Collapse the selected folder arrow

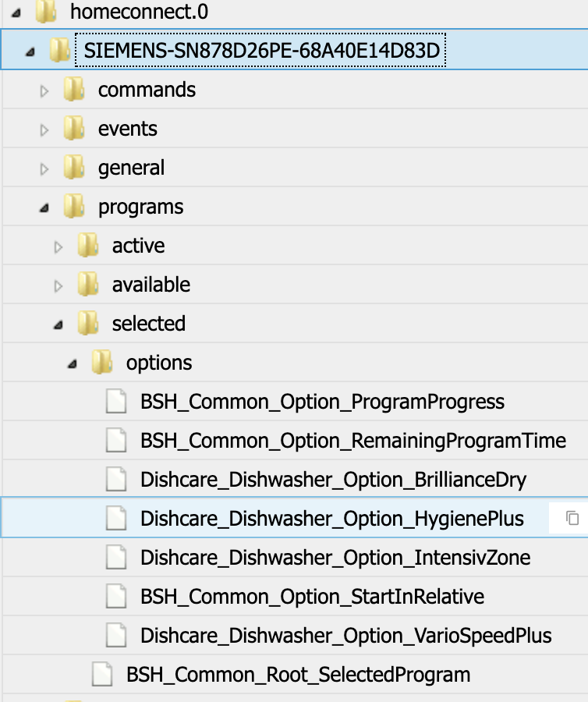tap(58, 325)
